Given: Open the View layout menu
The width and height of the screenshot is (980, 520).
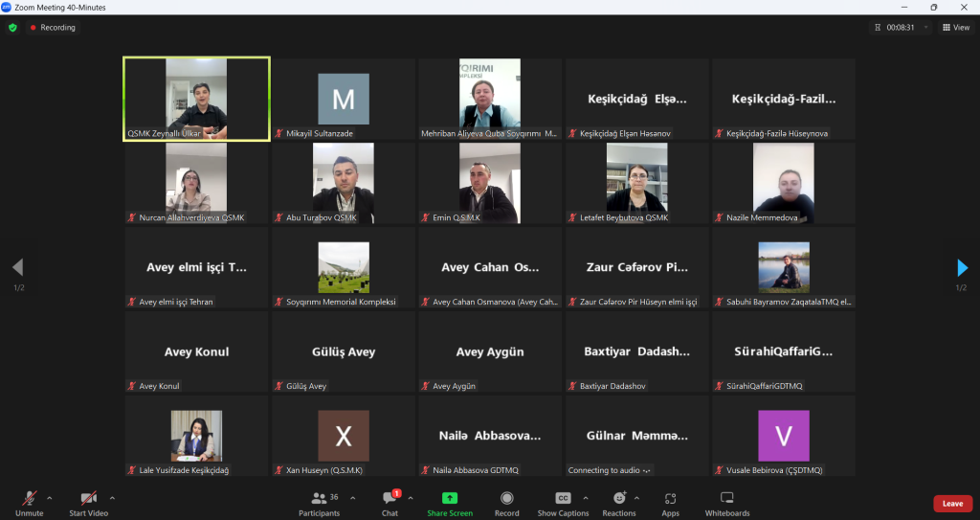Looking at the screenshot, I should click(956, 28).
